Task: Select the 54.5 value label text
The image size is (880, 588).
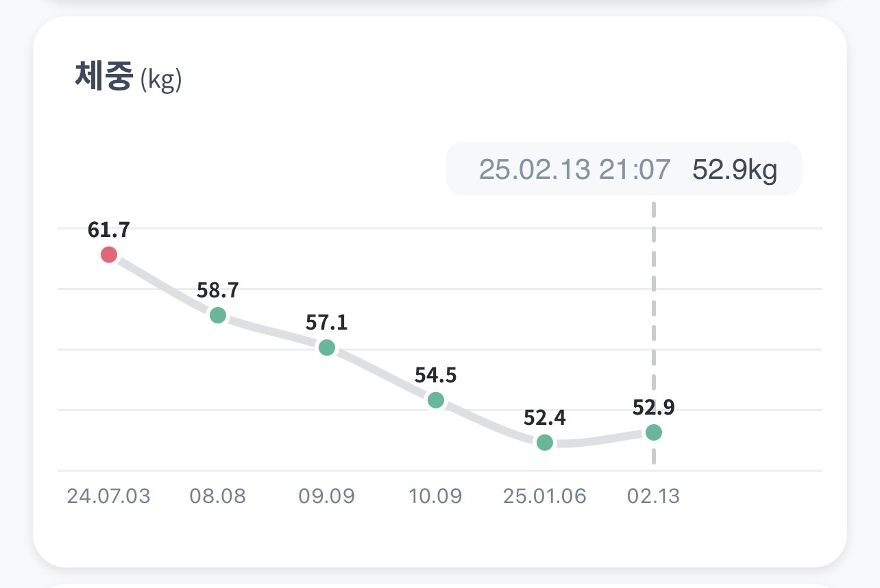Action: click(435, 375)
